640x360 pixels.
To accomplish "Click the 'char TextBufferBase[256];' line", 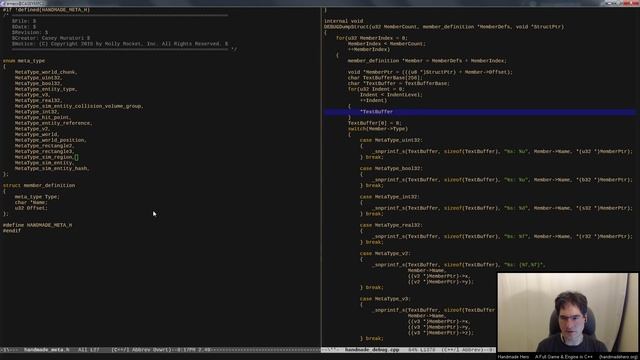I will [385, 78].
